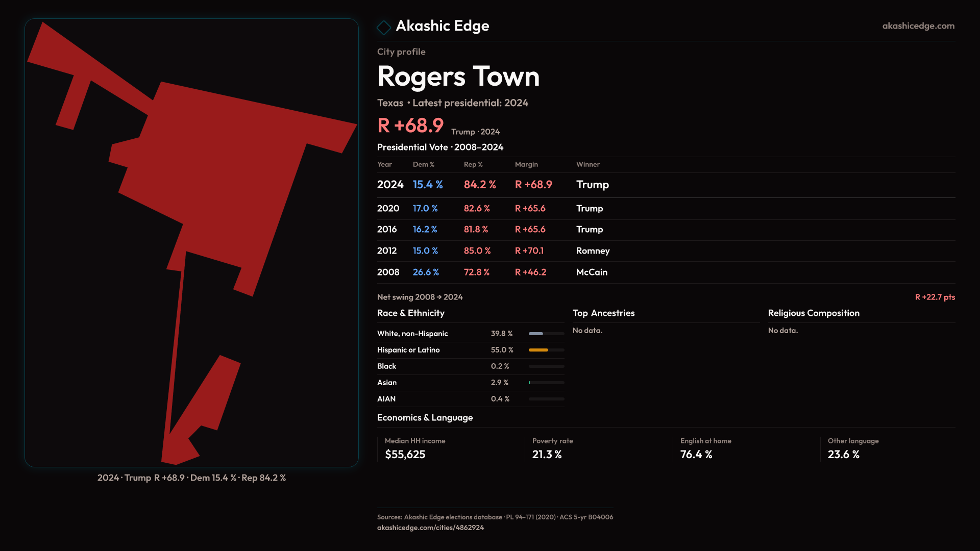Click the Rogers Town city title
This screenshot has width=980, height=551.
click(458, 77)
